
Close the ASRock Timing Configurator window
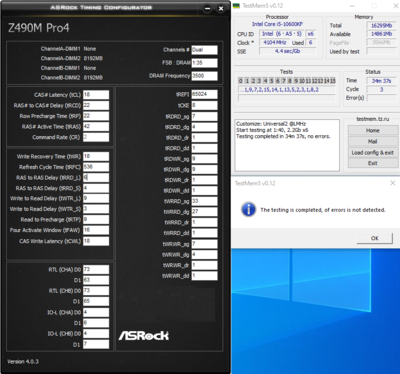tap(221, 9)
